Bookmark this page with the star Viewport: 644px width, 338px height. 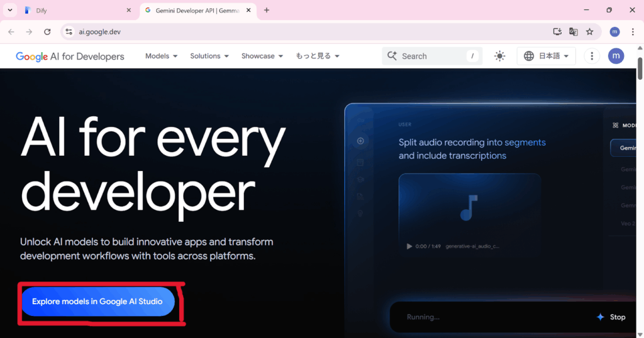(590, 31)
